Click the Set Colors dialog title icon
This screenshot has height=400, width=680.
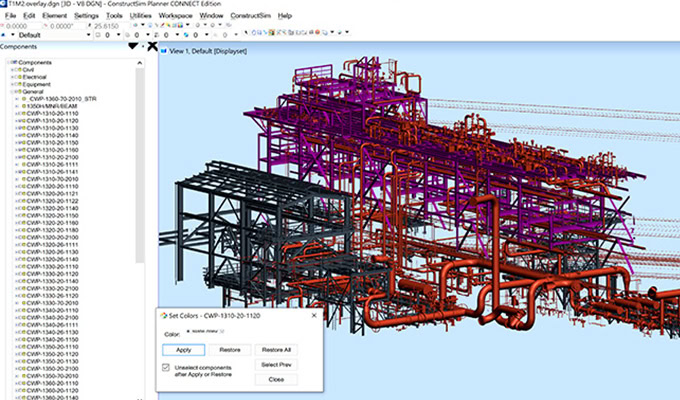point(164,317)
